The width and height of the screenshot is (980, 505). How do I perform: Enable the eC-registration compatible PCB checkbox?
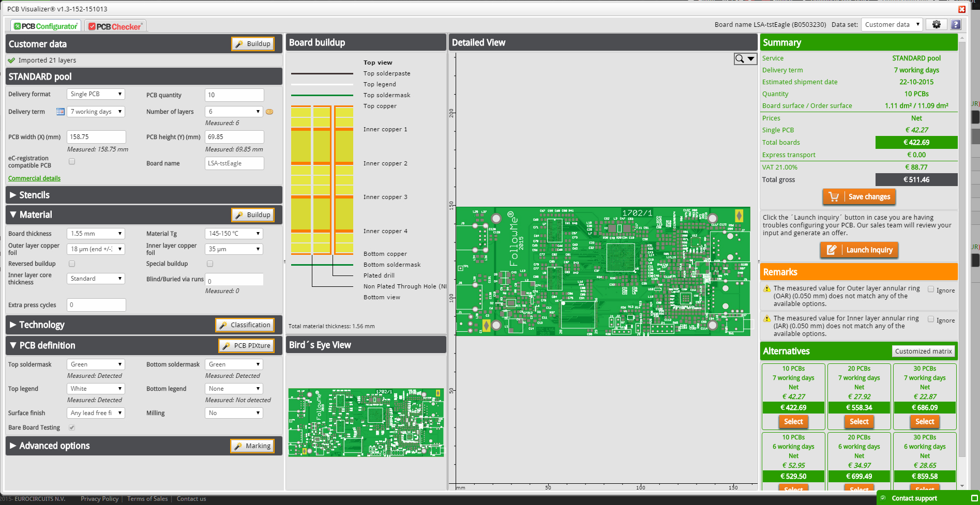click(71, 161)
